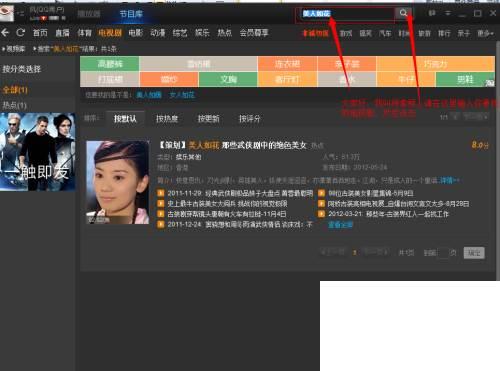This screenshot has height=371, width=500.
Task: Open the 排行 channel link
Action: click(444, 33)
